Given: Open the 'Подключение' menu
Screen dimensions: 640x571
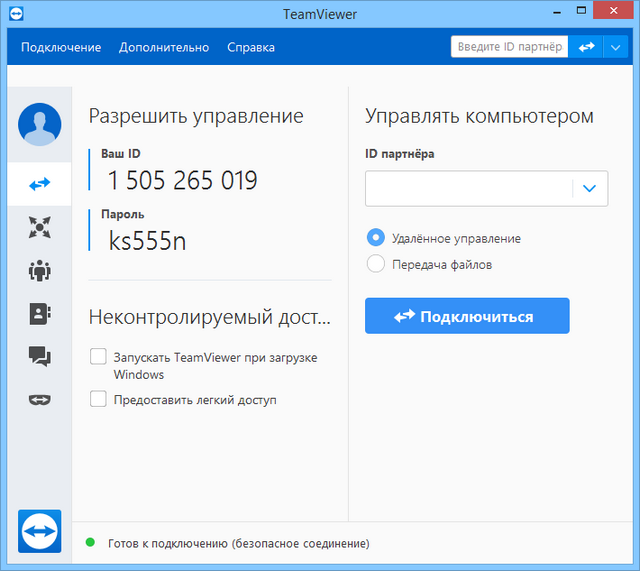Looking at the screenshot, I should (61, 47).
